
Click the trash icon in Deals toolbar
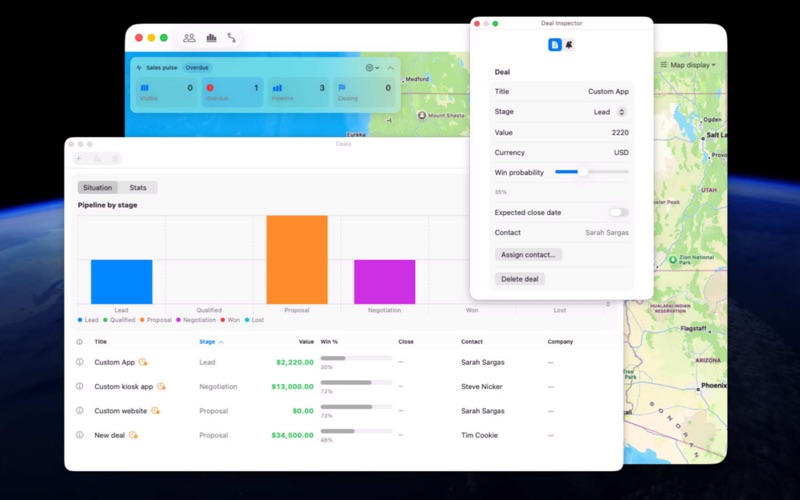(x=115, y=159)
